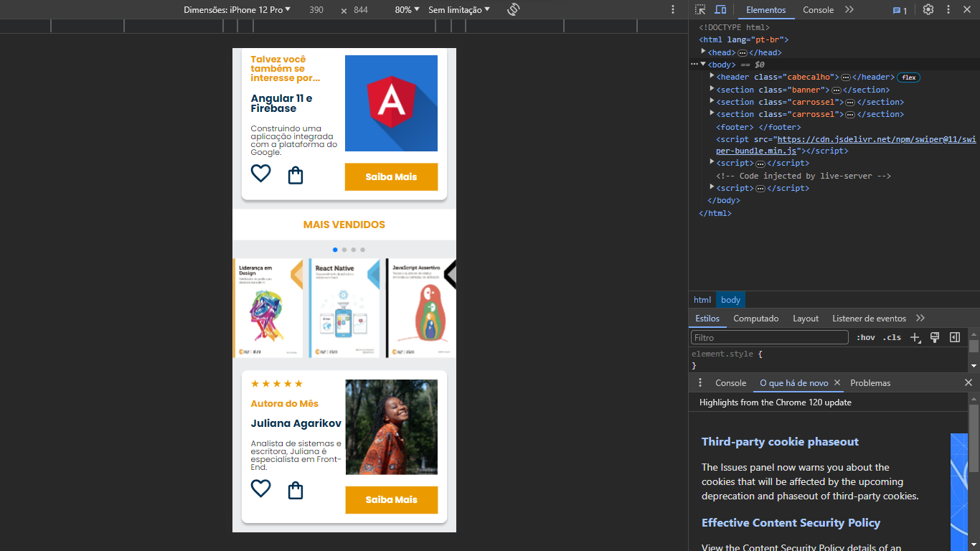This screenshot has height=551, width=980.
Task: Close the bottom drawer panel
Action: click(x=969, y=383)
